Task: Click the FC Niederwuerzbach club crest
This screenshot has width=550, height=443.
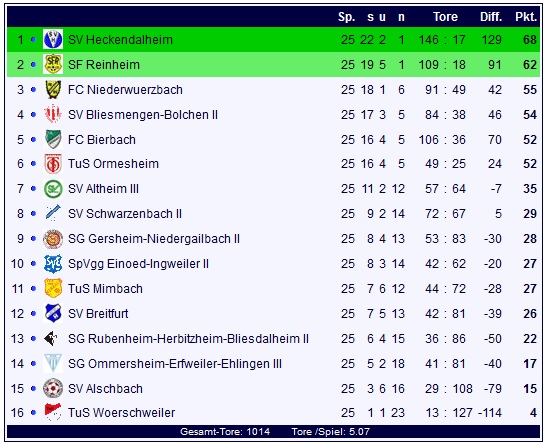Action: 53,89
